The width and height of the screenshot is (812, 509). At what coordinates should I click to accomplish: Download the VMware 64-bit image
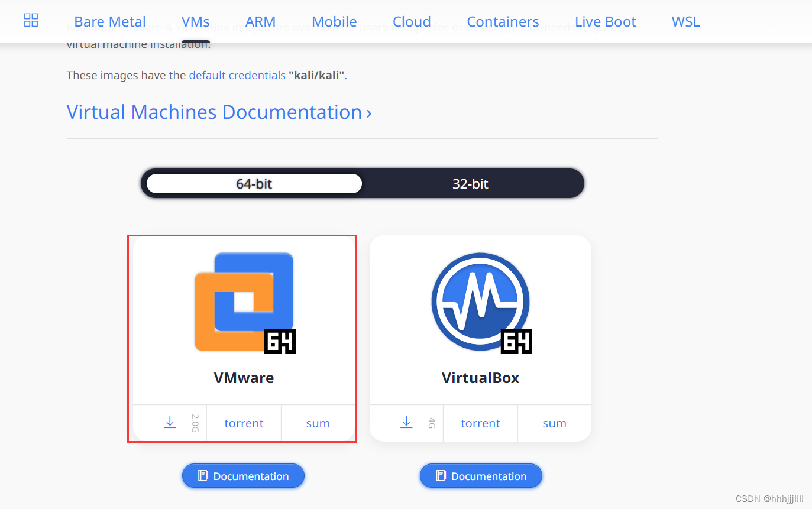tap(170, 423)
